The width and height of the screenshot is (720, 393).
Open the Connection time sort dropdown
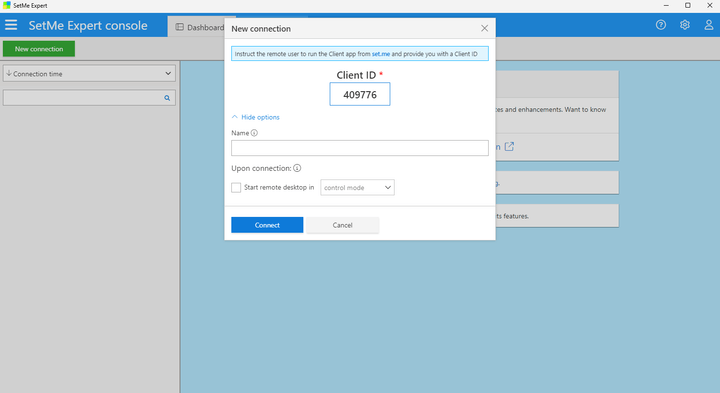click(89, 73)
